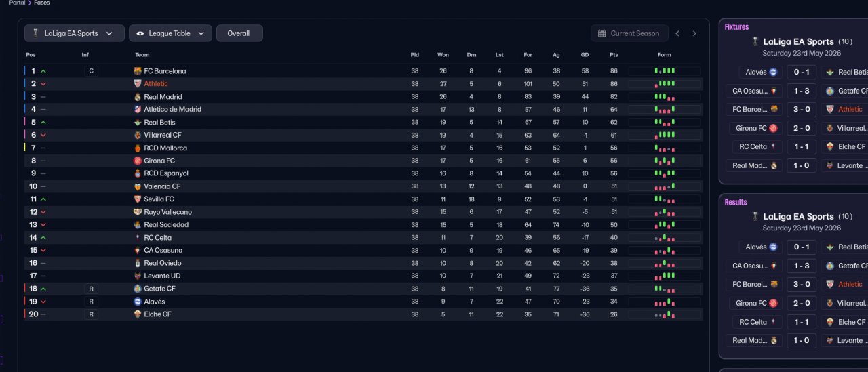The image size is (868, 372).
Task: Click the Girona FC crest icon
Action: click(x=138, y=161)
